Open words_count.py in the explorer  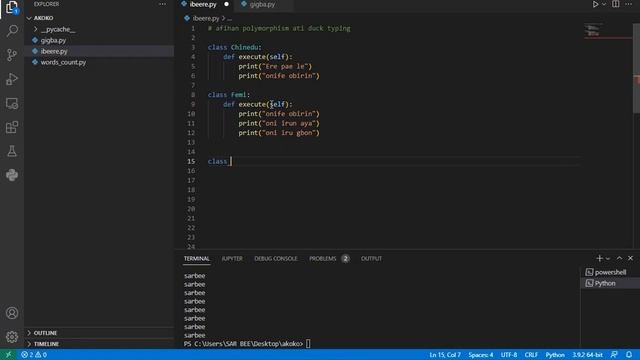pos(99,62)
